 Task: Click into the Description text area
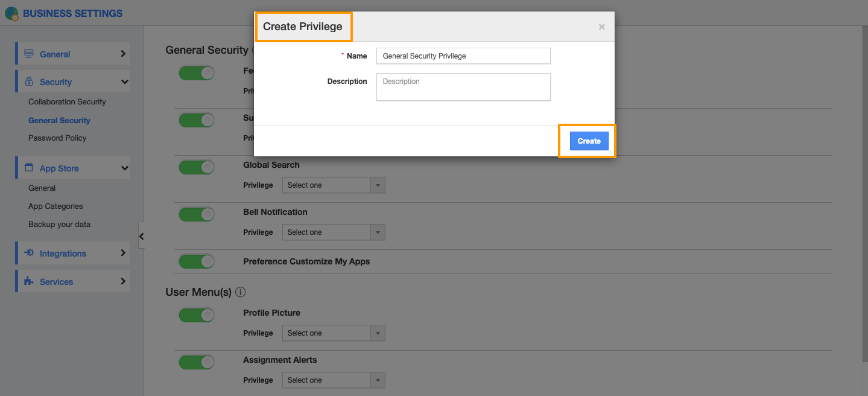[463, 87]
